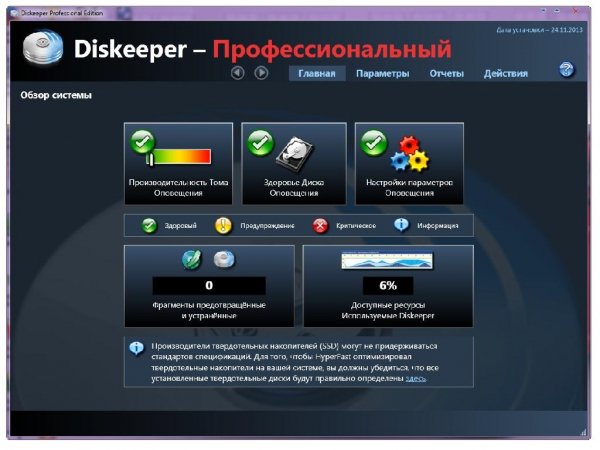Viewport: 600px width, 450px height.
Task: Click the green check on volume performance tile
Action: point(142,142)
